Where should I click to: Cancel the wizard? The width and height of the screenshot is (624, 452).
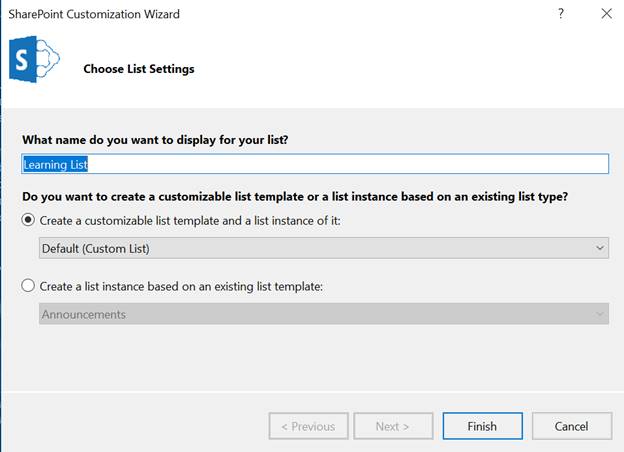[x=571, y=426]
